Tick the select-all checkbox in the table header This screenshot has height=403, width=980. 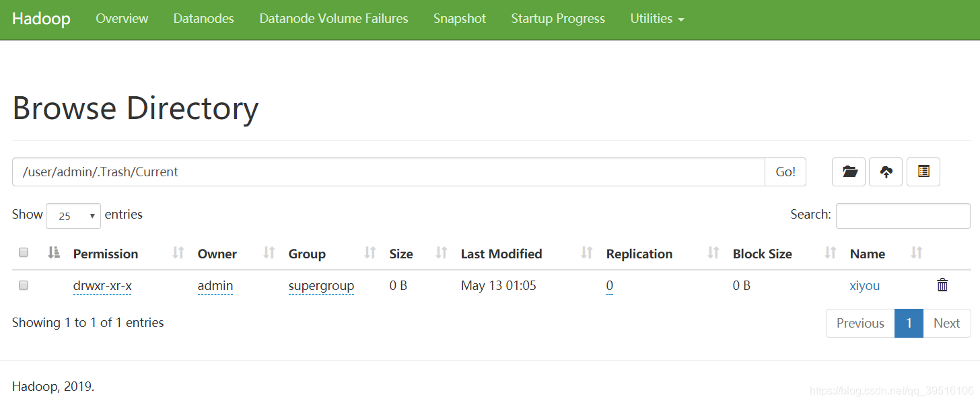pyautogui.click(x=24, y=253)
